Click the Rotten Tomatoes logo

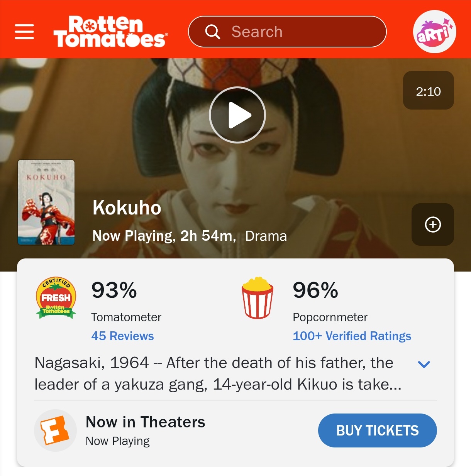click(111, 32)
